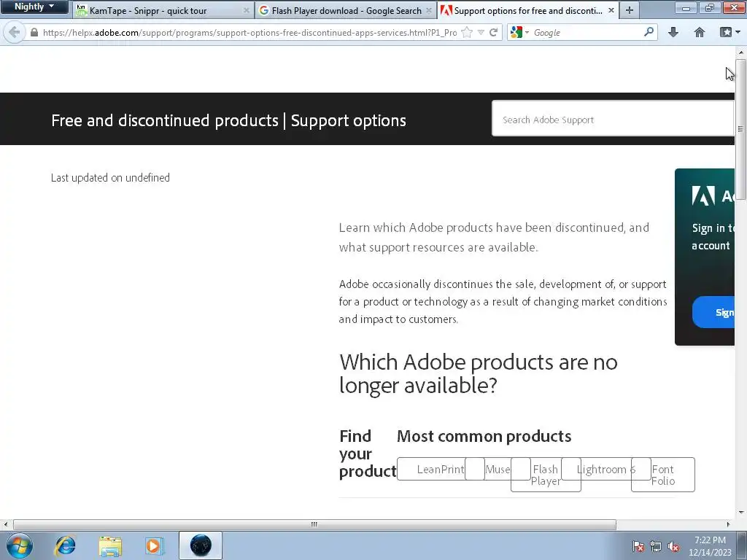Click the blue Sign in button
This screenshot has height=560, width=747.
713,312
